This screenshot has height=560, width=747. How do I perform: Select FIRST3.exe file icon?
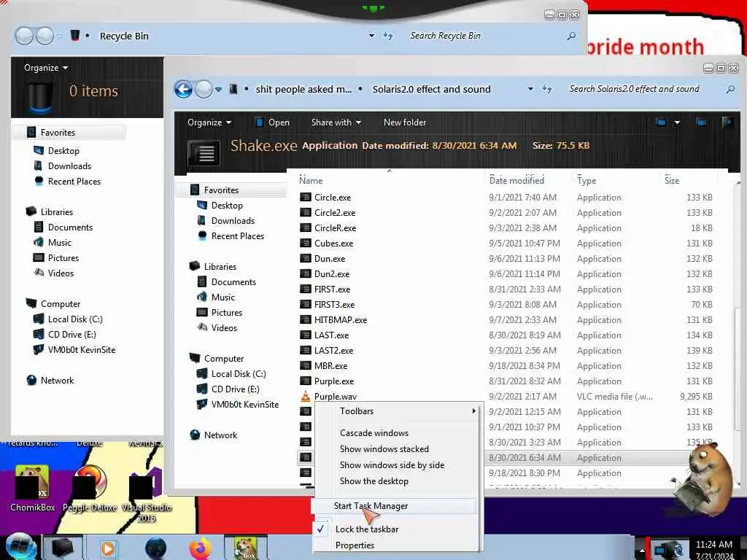(x=306, y=304)
